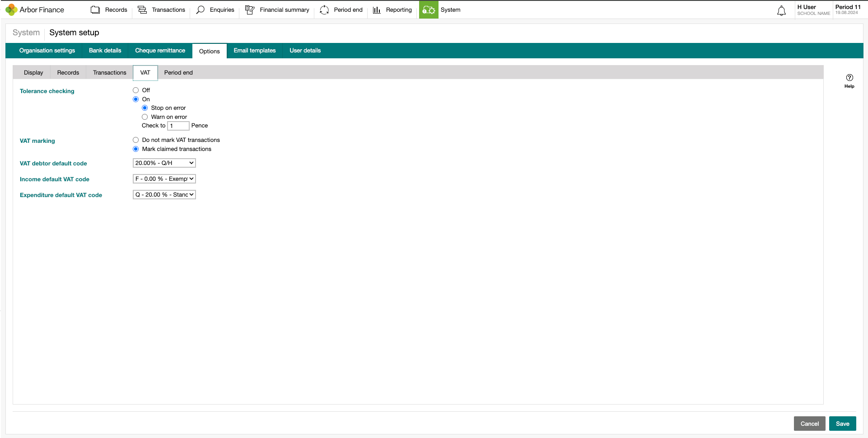This screenshot has width=868, height=438.
Task: Open Period end via its cycle icon
Action: (x=324, y=9)
